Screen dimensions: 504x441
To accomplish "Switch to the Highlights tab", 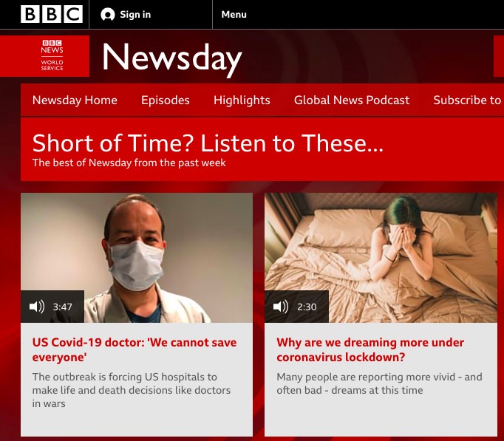I will coord(242,100).
